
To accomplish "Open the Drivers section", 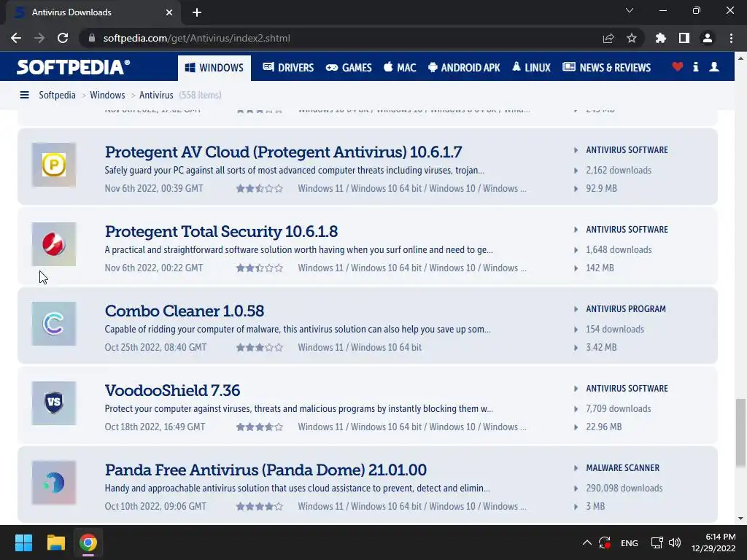I will click(x=288, y=68).
